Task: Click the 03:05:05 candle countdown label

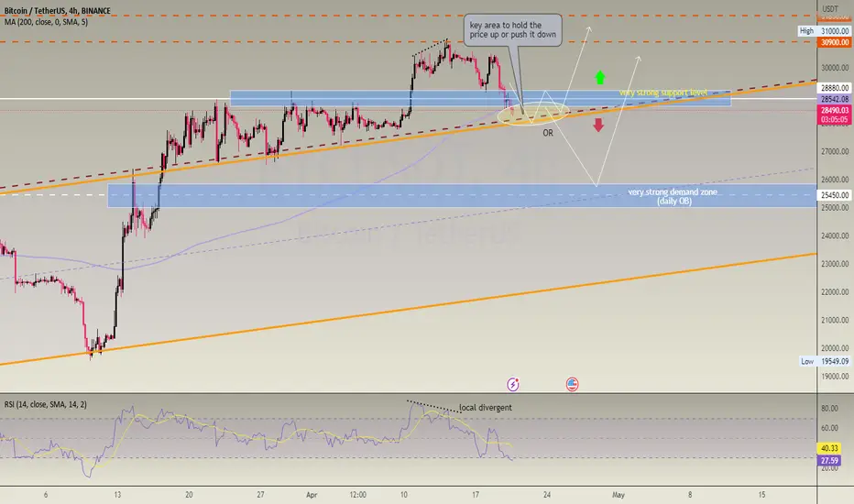Action: 835,119
